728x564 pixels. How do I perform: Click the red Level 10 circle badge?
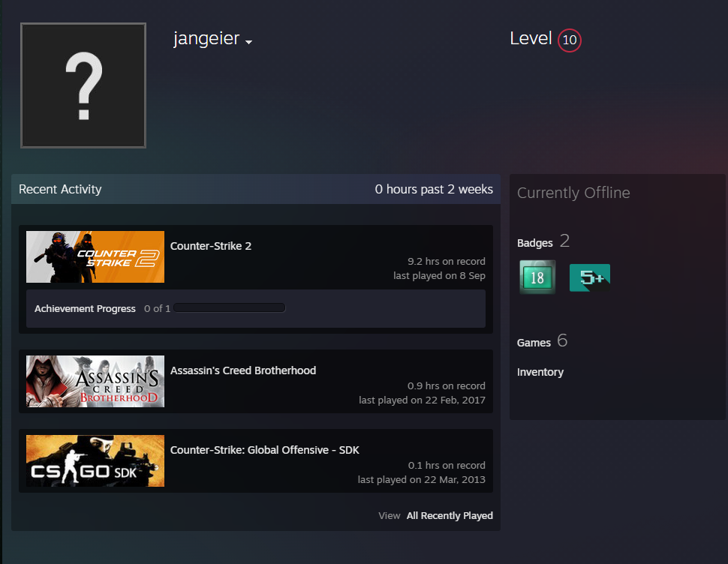pos(569,40)
